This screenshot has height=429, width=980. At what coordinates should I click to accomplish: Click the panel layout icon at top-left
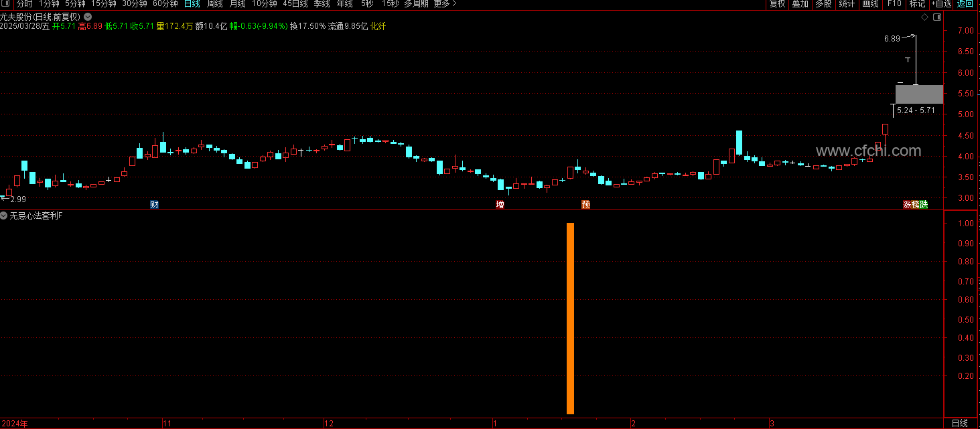click(7, 4)
